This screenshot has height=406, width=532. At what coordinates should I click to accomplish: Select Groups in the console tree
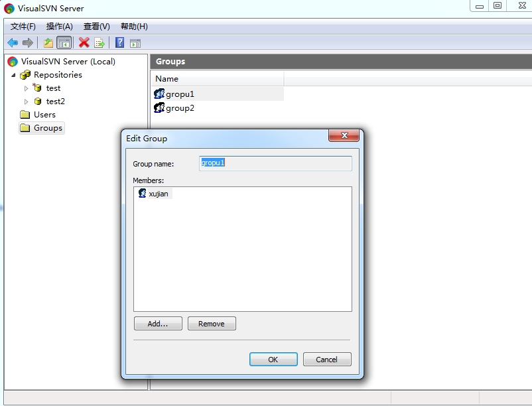coord(48,128)
